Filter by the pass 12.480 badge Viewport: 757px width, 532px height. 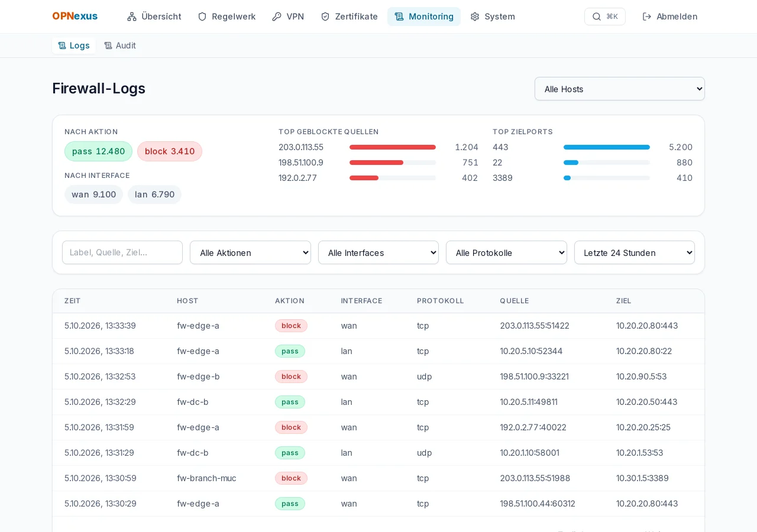point(98,151)
